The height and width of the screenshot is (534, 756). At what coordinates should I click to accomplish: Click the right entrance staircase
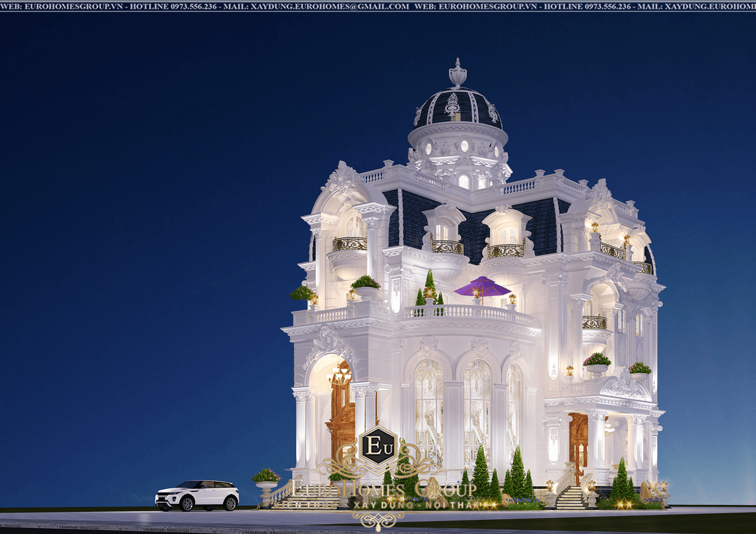571,498
